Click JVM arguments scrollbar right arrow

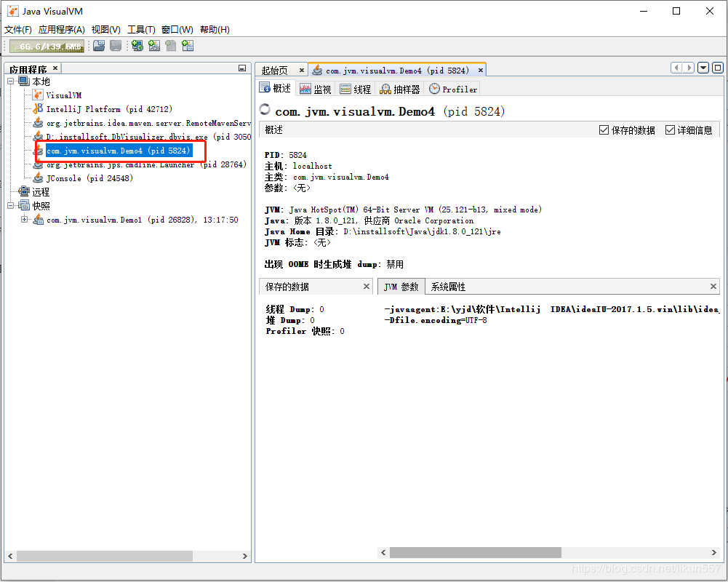click(x=714, y=552)
